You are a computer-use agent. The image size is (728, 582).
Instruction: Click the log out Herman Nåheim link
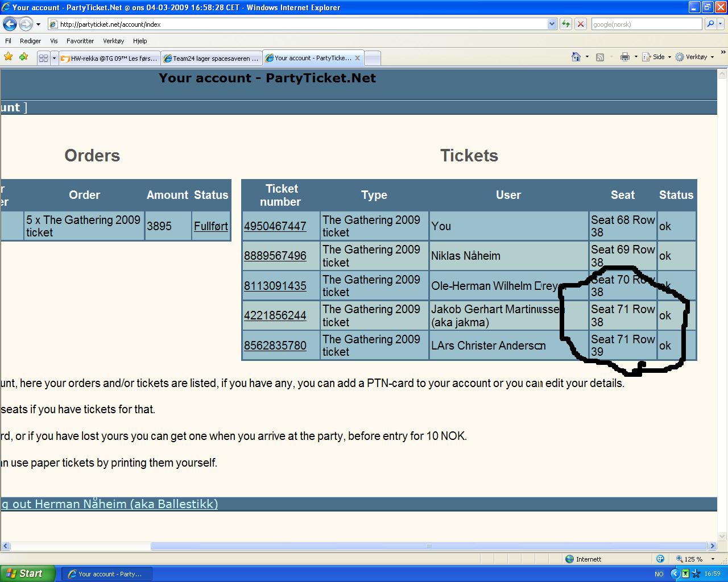[109, 504]
